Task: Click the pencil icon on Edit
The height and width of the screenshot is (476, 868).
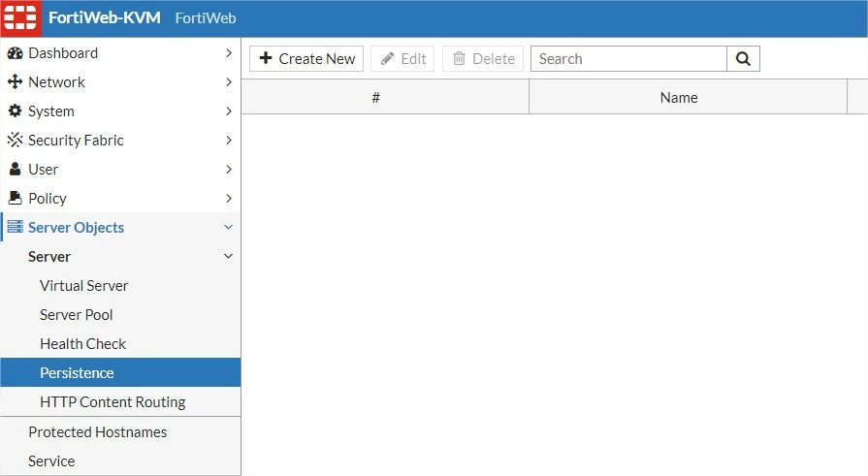Action: tap(388, 59)
